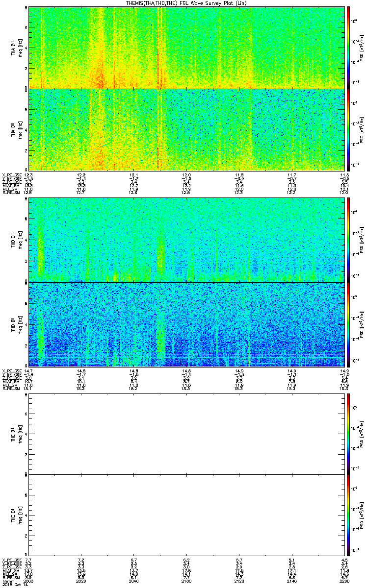The width and height of the screenshot is (368, 588).
Task: Click the color bar beside THE BII panel
Action: coord(349,515)
